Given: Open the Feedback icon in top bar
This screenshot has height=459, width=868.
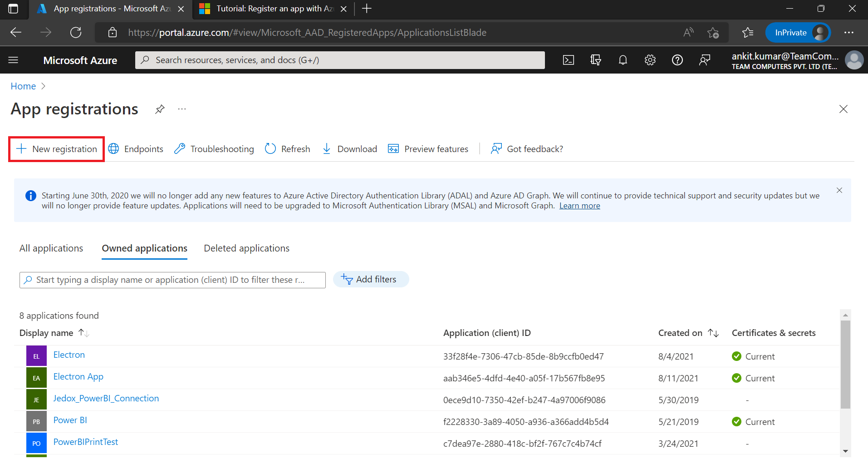Looking at the screenshot, I should coord(705,60).
